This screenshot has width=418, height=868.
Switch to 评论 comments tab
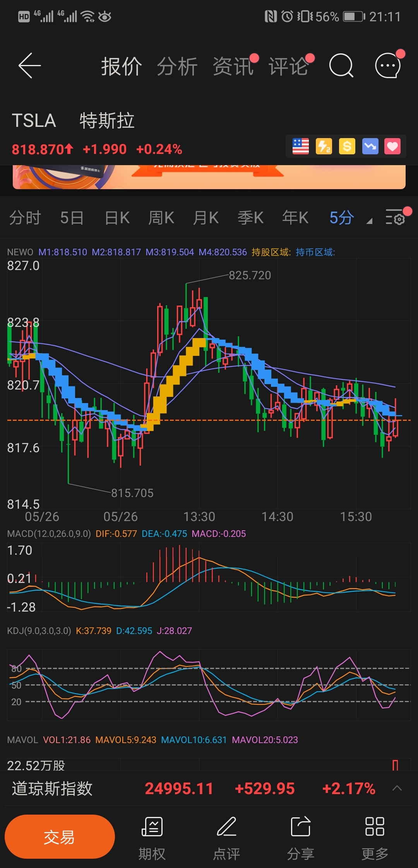pyautogui.click(x=289, y=67)
